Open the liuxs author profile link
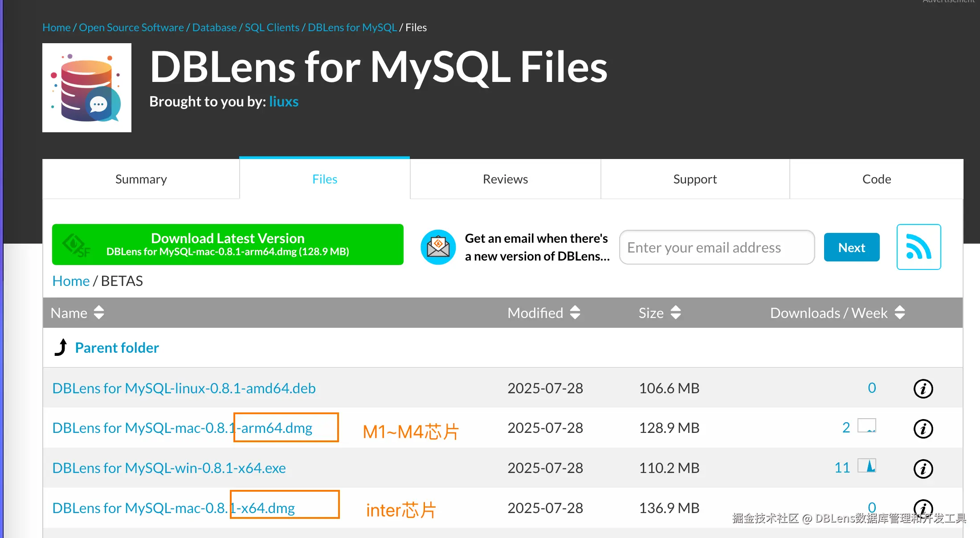 (284, 102)
